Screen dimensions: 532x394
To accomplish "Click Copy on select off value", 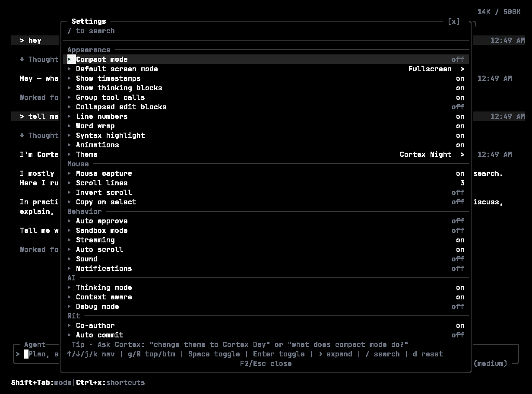I will 458,202.
